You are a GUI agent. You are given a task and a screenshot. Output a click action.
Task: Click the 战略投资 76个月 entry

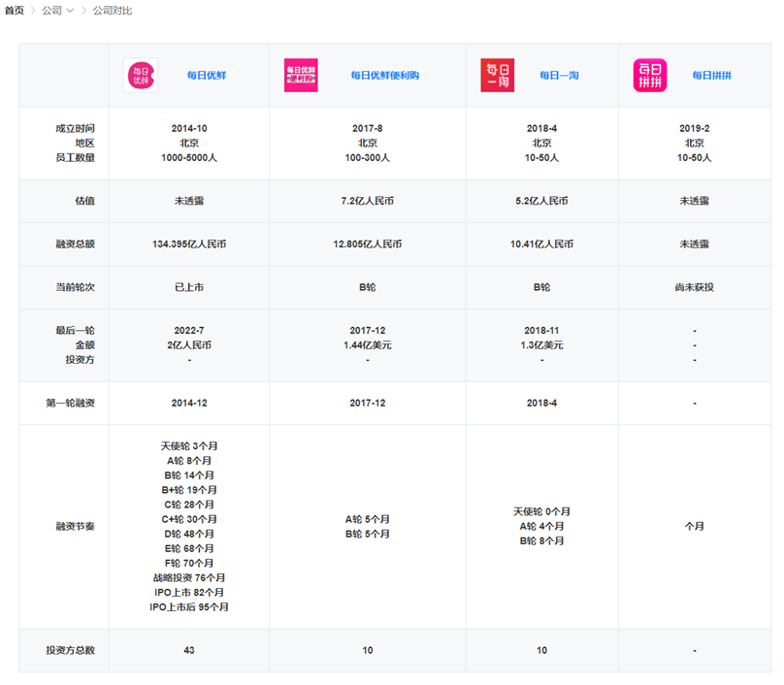tap(189, 578)
